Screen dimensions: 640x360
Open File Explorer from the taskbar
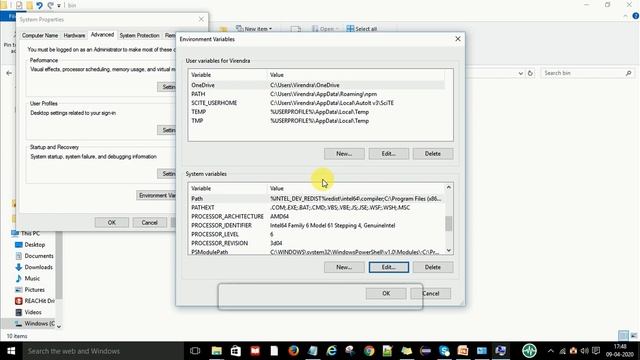pos(217,351)
